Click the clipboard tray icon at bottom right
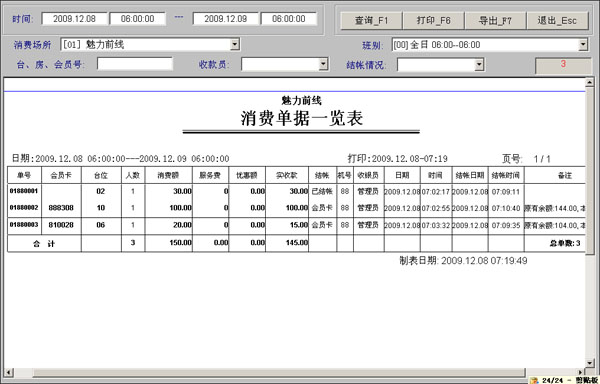 [x=534, y=380]
